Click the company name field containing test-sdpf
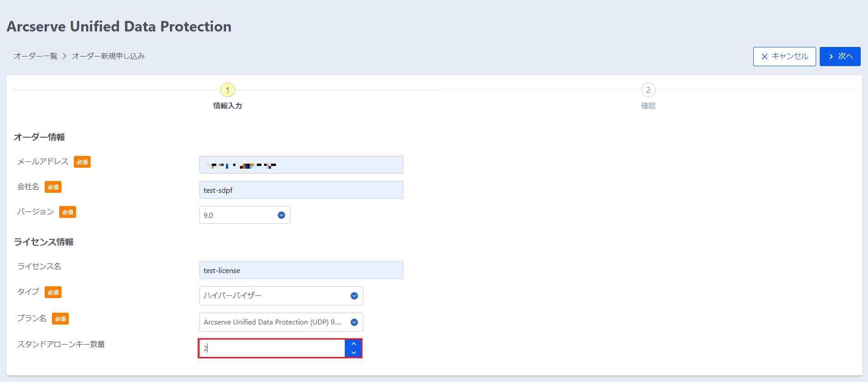The width and height of the screenshot is (868, 382). 301,190
